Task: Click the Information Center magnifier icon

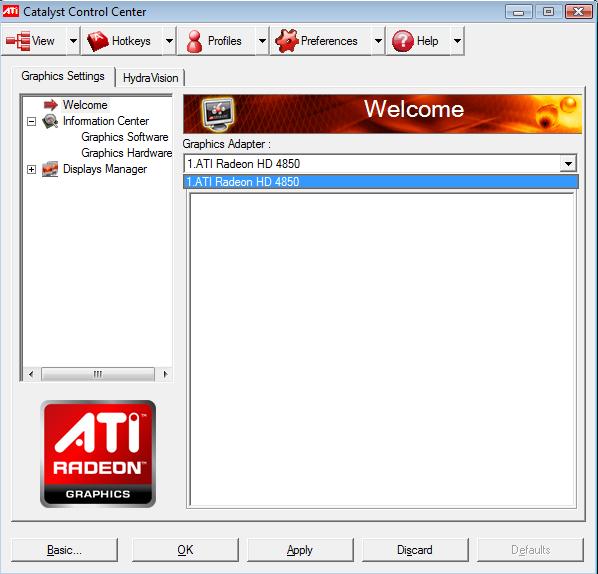Action: 50,121
